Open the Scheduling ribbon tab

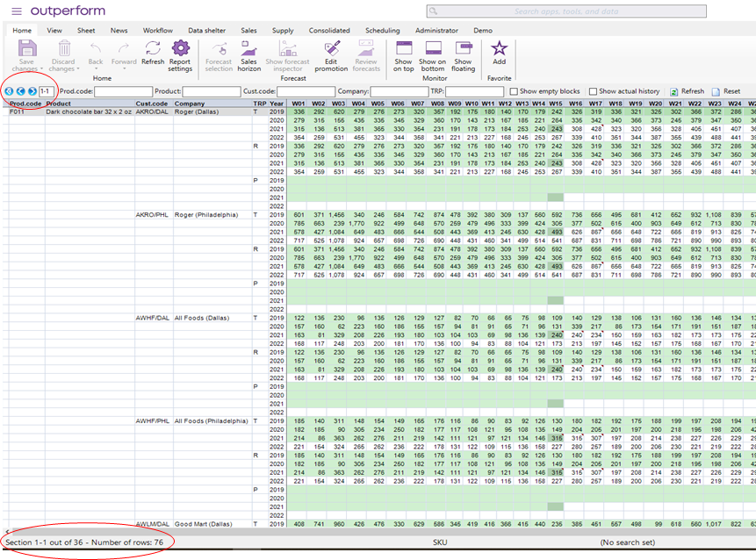pyautogui.click(x=382, y=30)
